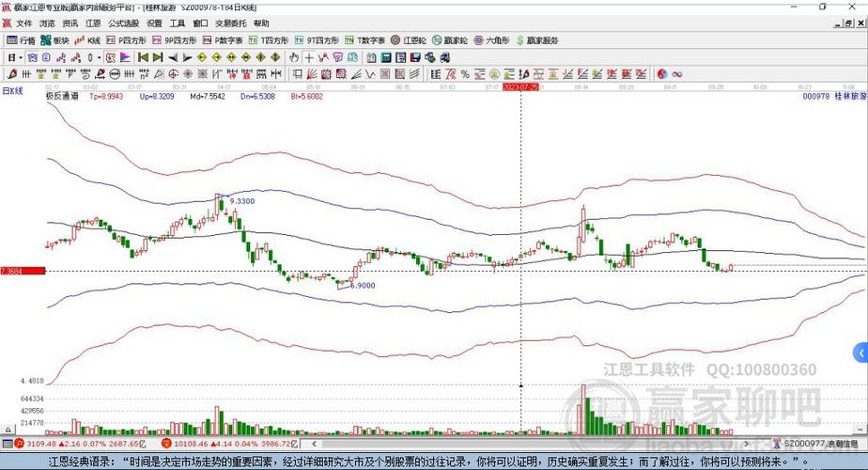This screenshot has height=470, width=868.
Task: Open the 浏览 menu
Action: [47, 23]
